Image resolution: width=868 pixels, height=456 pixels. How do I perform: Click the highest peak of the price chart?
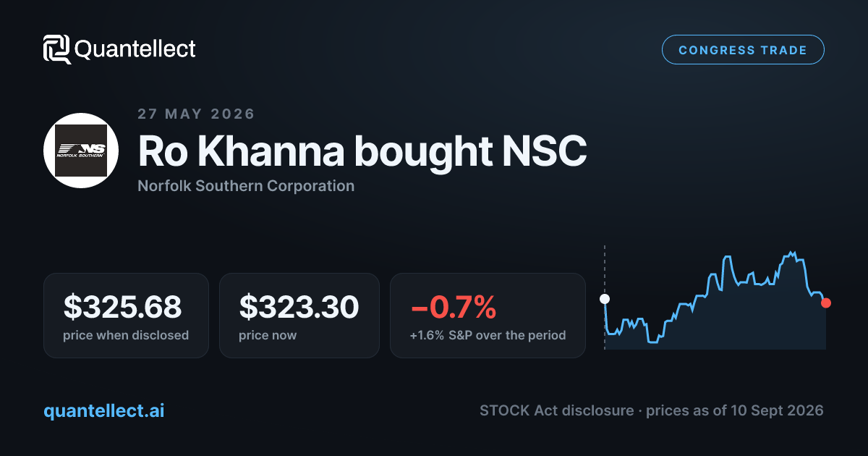[x=793, y=252]
